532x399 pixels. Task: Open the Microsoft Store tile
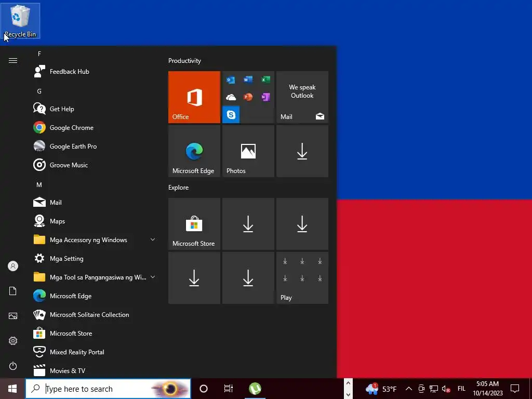[x=194, y=224]
